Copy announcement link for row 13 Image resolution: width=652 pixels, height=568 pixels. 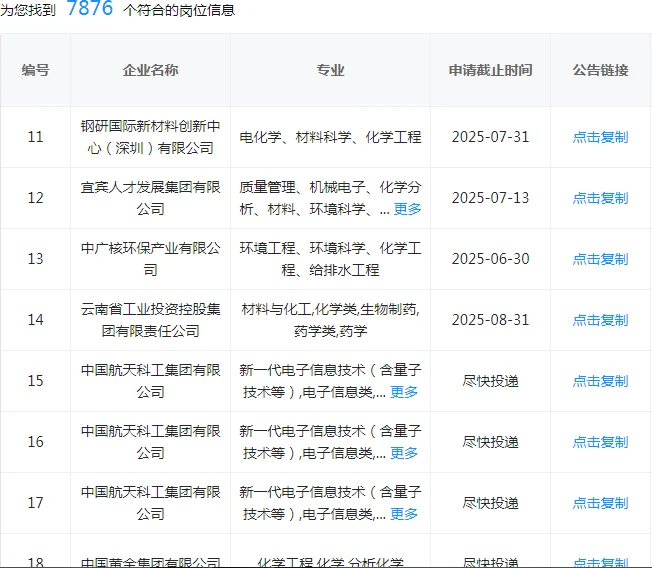point(600,259)
